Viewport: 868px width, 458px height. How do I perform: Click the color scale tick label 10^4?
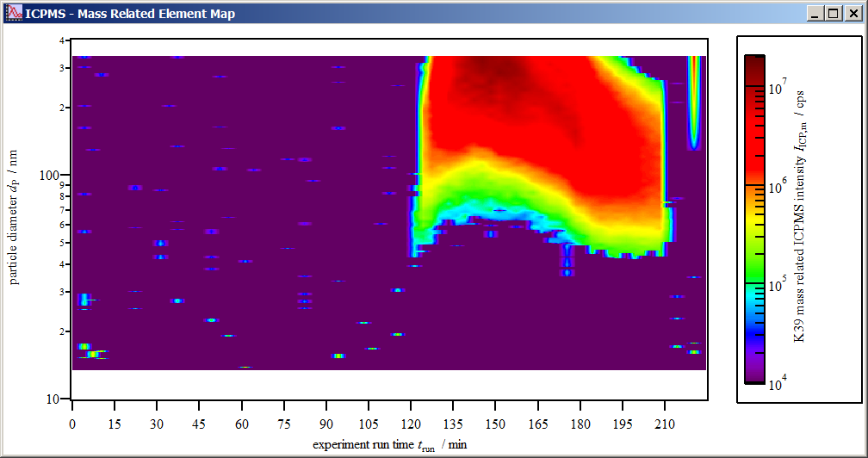pyautogui.click(x=778, y=384)
